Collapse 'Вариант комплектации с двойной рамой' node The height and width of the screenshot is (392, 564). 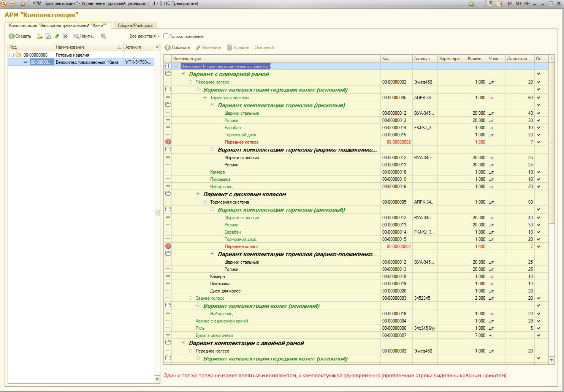pyautogui.click(x=184, y=343)
